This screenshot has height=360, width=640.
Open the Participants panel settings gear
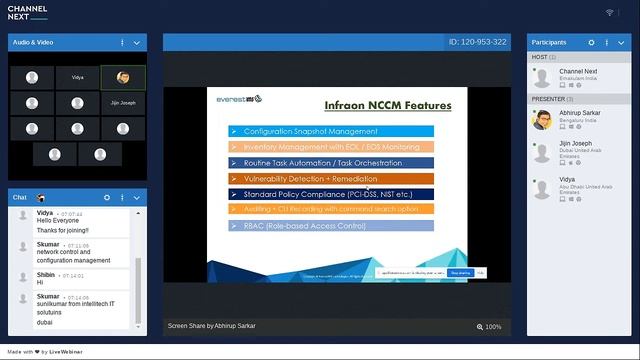[591, 42]
